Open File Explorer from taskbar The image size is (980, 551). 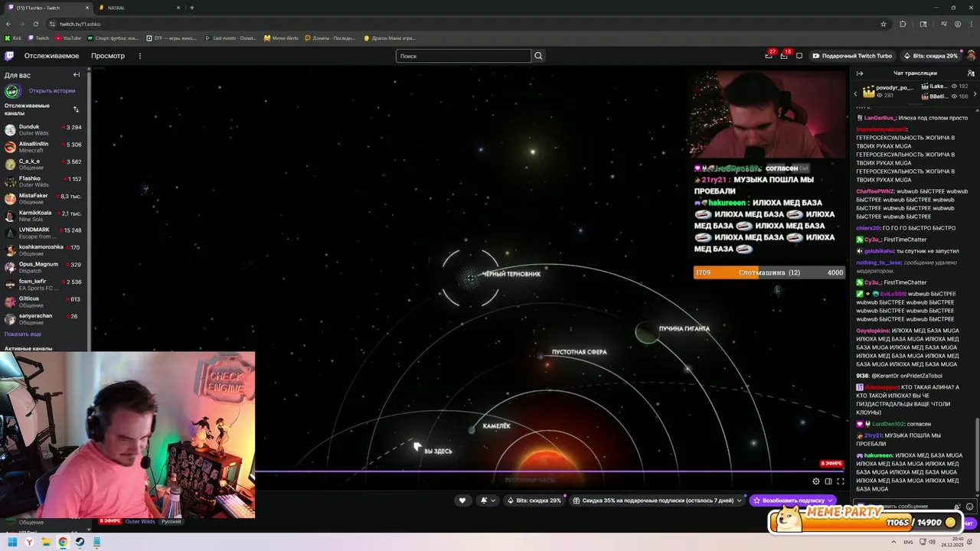tap(46, 543)
